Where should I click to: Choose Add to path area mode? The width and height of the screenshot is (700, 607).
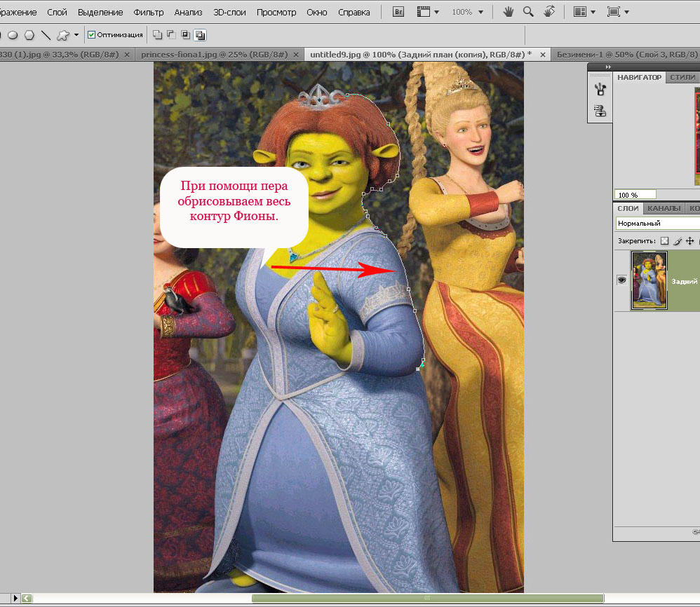(157, 35)
